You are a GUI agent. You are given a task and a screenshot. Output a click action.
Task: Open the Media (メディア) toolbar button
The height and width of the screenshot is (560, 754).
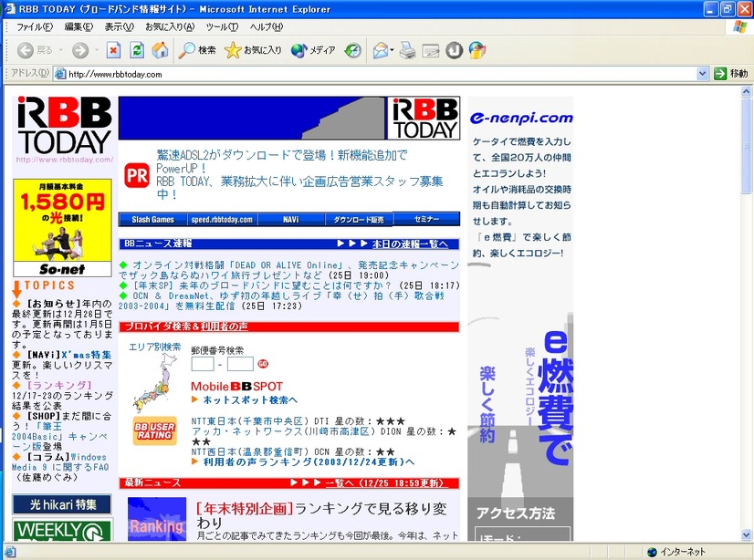pos(313,50)
